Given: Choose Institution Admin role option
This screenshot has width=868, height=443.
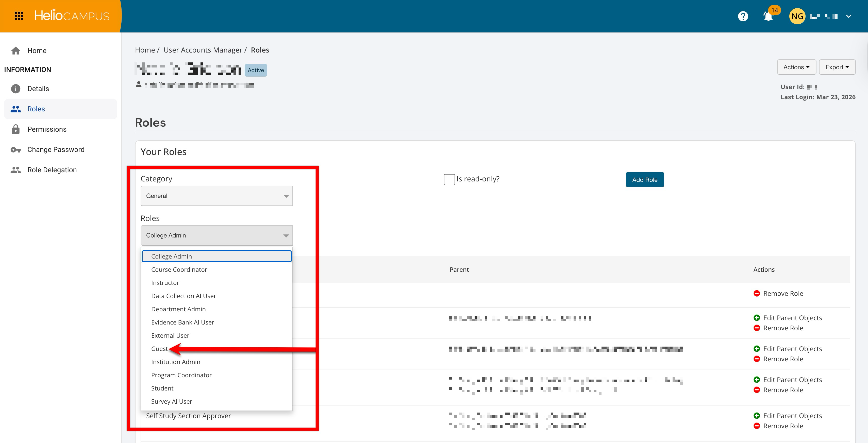Looking at the screenshot, I should (176, 362).
